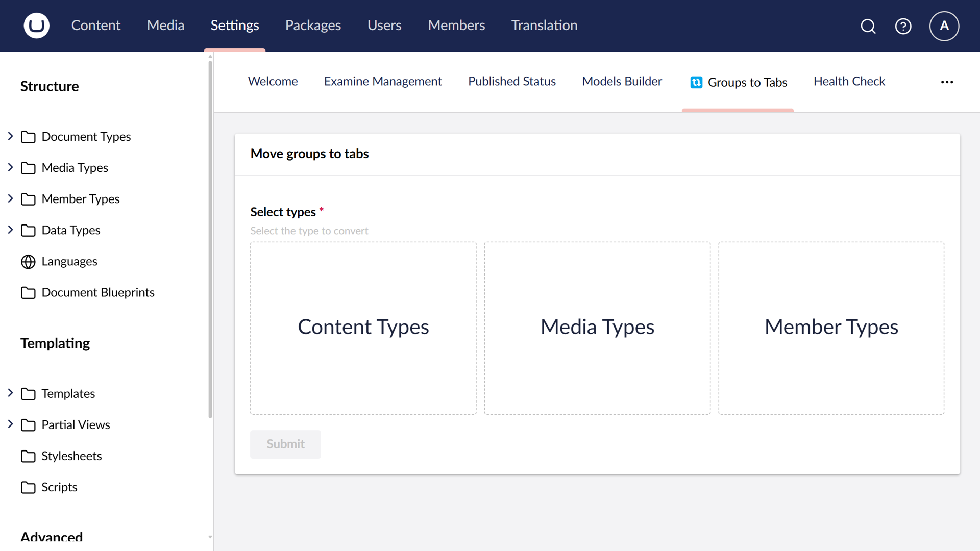Click the Groups to Tabs package icon

696,82
